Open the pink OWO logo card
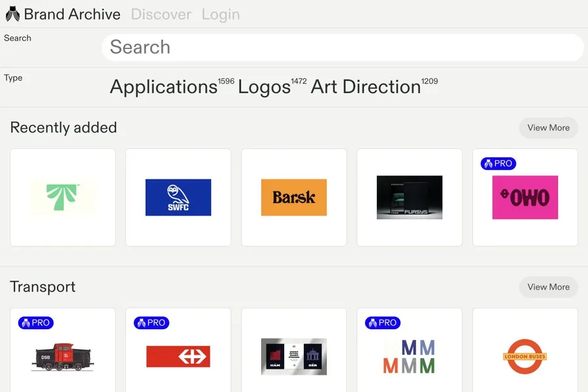Screen dimensions: 588x392 (x=525, y=197)
